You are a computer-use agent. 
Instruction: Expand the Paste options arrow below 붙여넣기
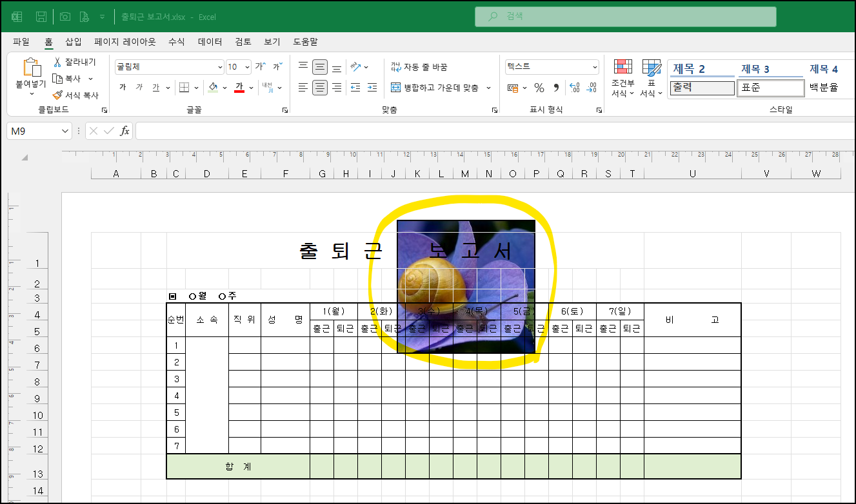pos(31,93)
